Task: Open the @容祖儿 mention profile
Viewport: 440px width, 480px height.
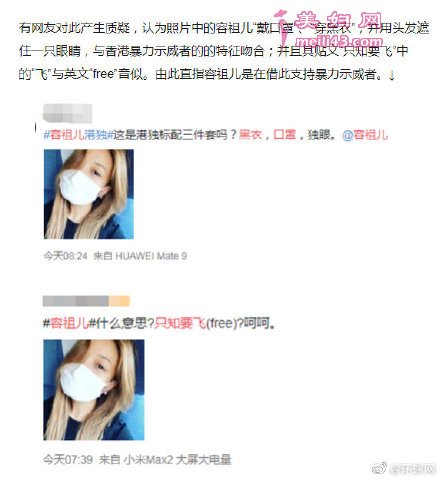Action: click(365, 135)
